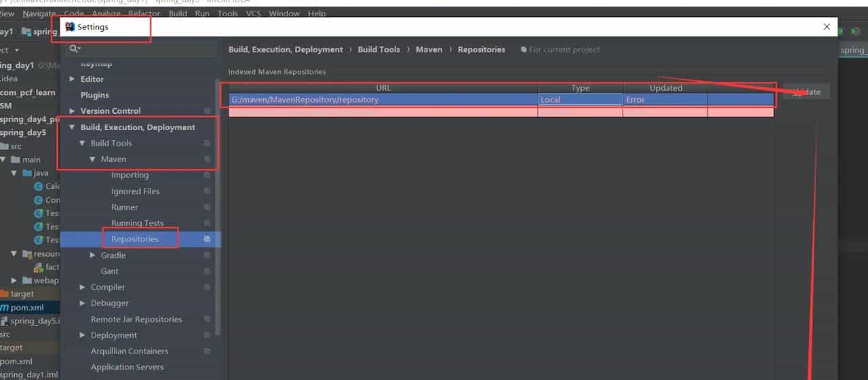Click the pom.xml Maven file icon
This screenshot has width=868, height=380.
tap(5, 308)
